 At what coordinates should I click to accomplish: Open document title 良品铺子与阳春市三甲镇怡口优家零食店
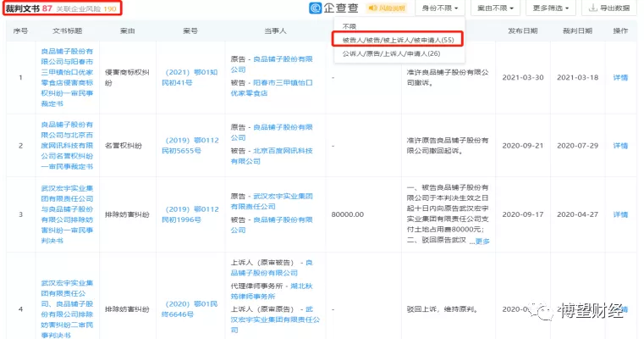point(67,77)
